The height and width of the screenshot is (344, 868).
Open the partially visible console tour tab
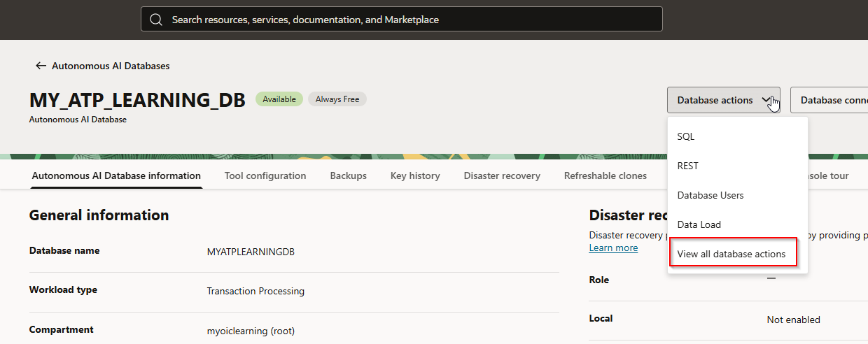point(828,175)
